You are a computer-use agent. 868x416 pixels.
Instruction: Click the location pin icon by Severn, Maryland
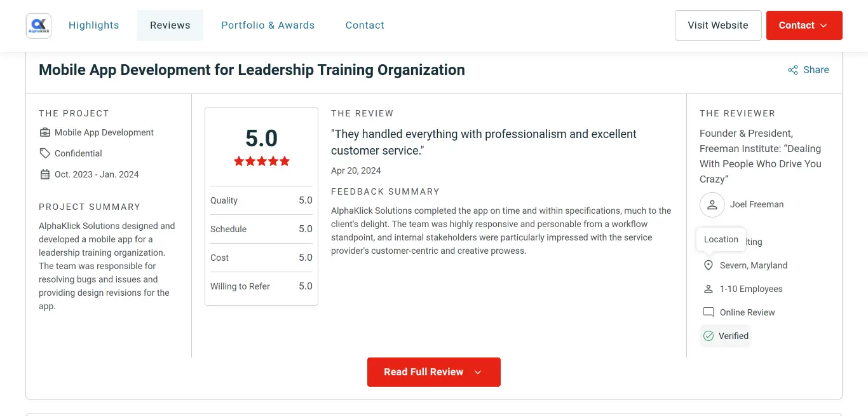click(709, 265)
